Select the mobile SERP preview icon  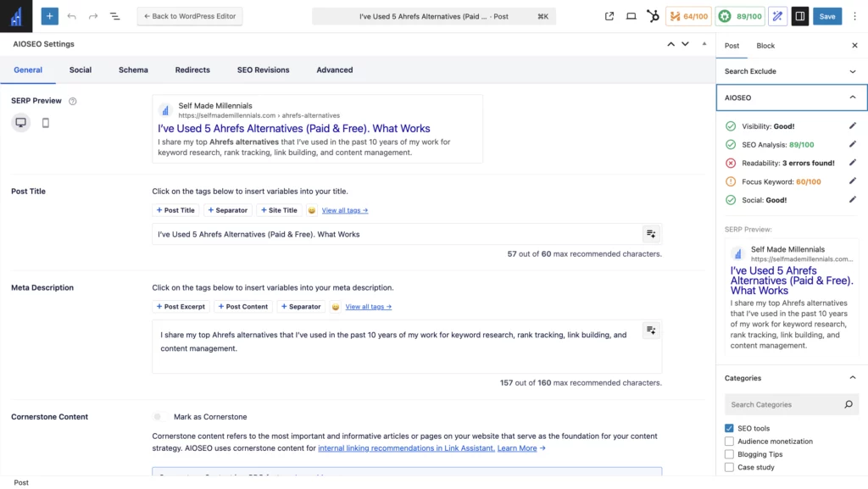click(x=44, y=123)
